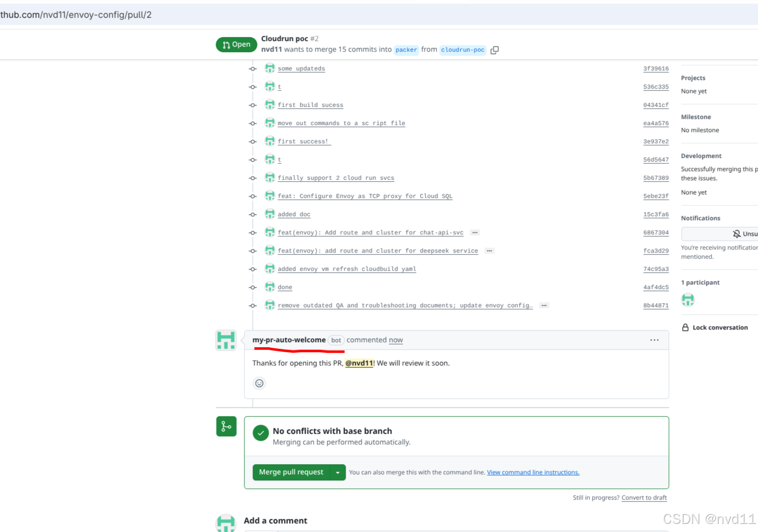Click commit hash 536c335

click(x=656, y=87)
